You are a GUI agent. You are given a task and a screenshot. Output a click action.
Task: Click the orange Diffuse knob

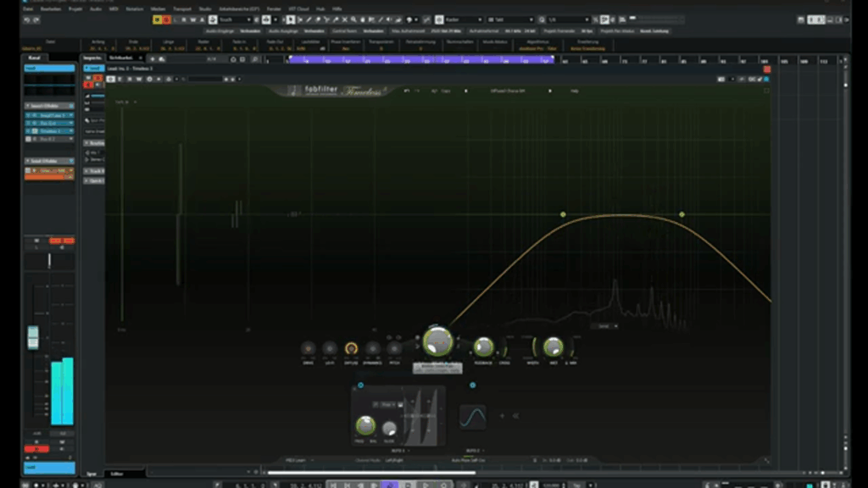[x=351, y=348]
